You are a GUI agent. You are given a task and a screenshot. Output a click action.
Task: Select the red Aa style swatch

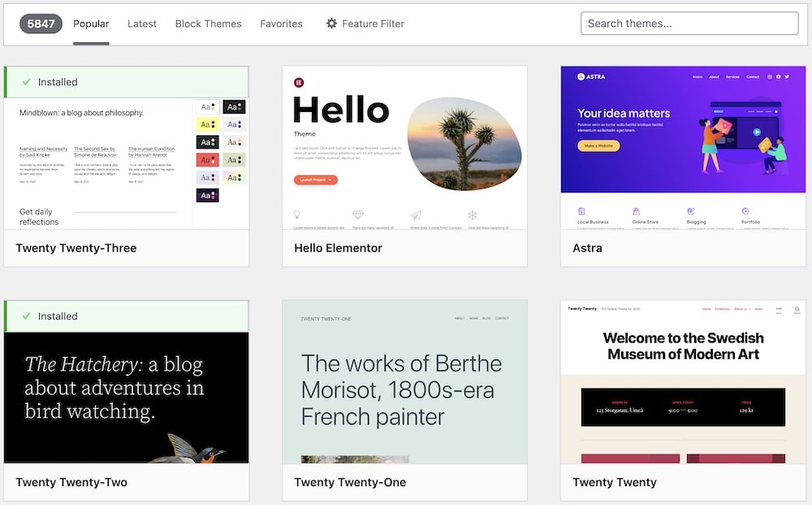[207, 160]
